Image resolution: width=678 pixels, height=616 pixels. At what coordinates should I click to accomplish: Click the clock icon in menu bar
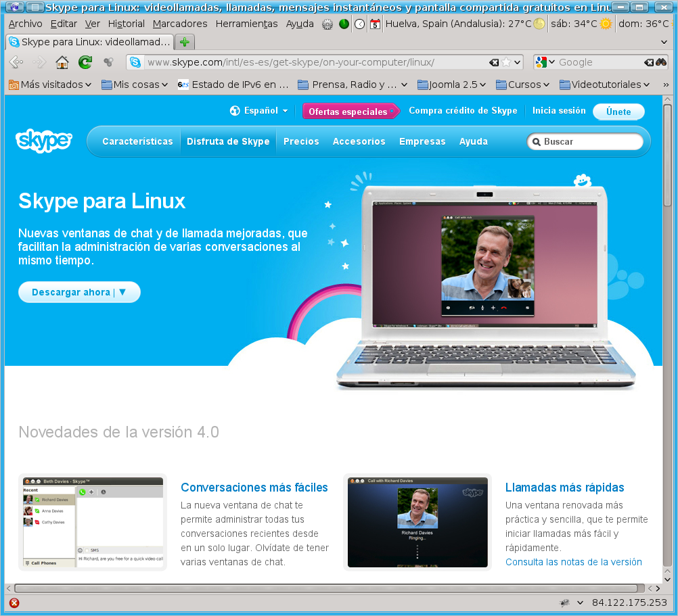pyautogui.click(x=360, y=24)
